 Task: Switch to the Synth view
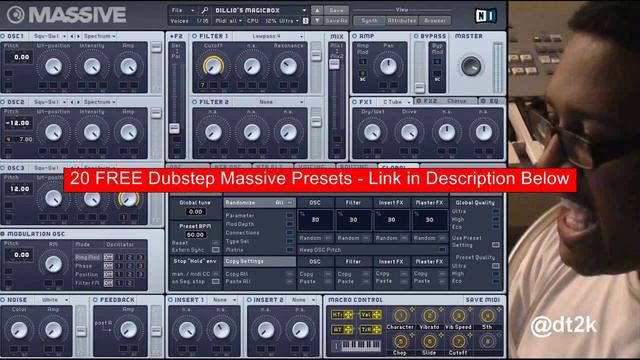[x=369, y=20]
